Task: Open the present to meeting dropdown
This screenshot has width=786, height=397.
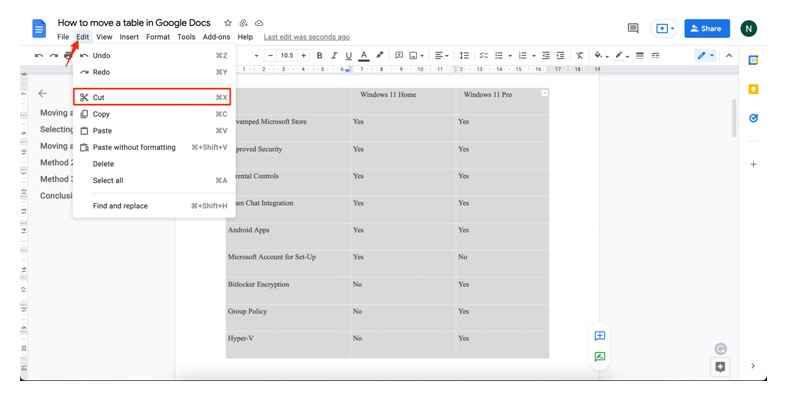Action: (x=665, y=29)
